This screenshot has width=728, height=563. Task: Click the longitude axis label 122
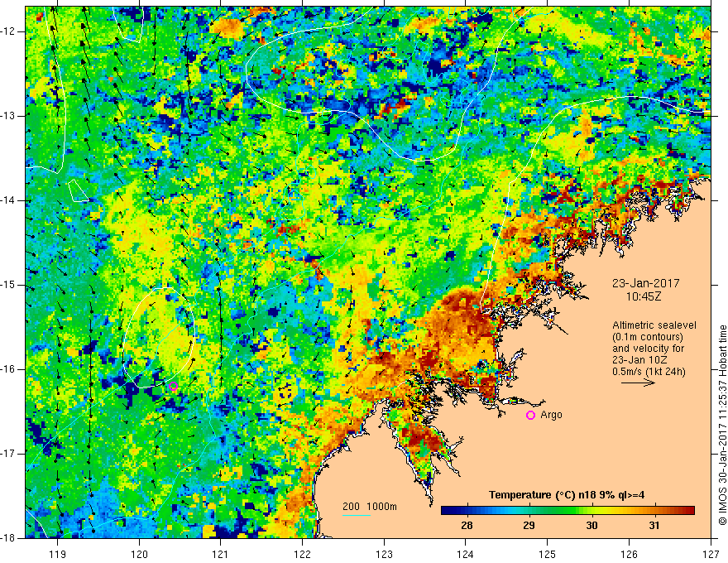pos(302,554)
